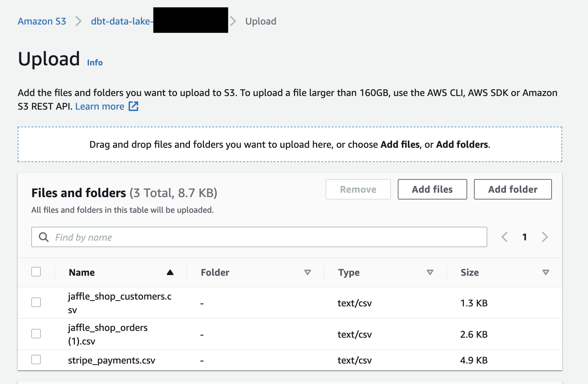Click the external link icon beside Learn more
The image size is (588, 384).
click(134, 106)
